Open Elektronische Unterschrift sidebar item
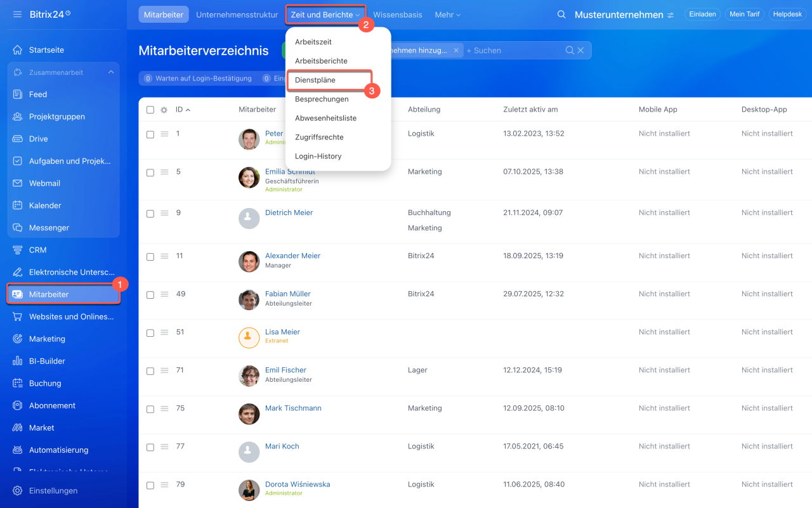This screenshot has height=508, width=812. point(63,272)
